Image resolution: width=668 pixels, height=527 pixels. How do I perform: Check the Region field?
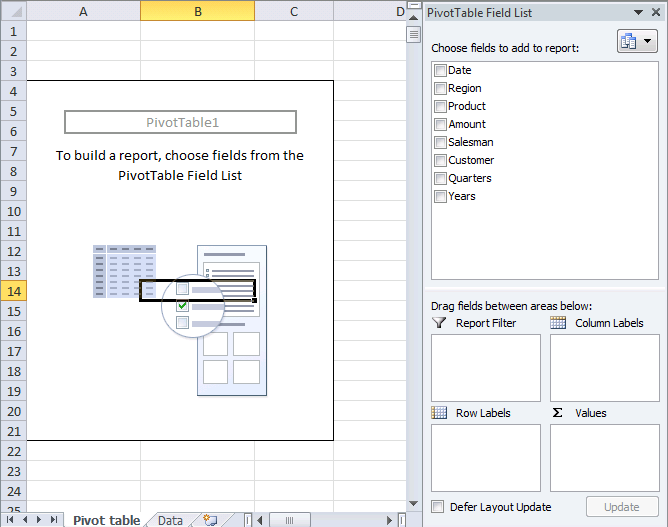[x=440, y=88]
